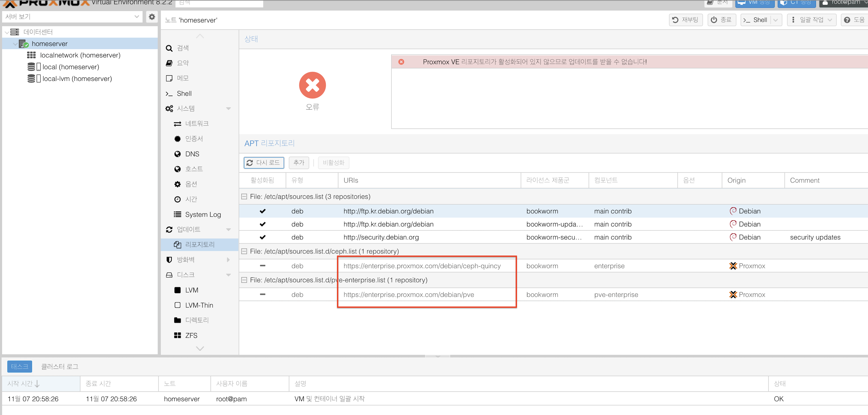Viewport: 868px width, 415px height.
Task: Click the scroll-up arrow above node menu
Action: (200, 36)
